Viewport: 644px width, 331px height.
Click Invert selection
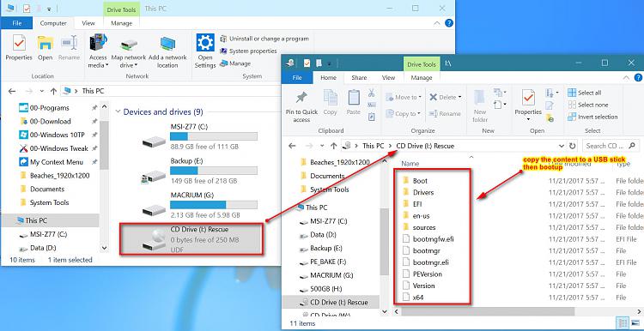[x=592, y=117]
